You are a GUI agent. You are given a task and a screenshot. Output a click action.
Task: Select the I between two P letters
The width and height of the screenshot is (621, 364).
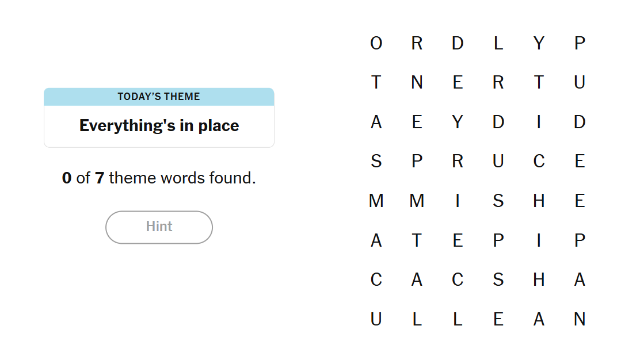click(539, 240)
